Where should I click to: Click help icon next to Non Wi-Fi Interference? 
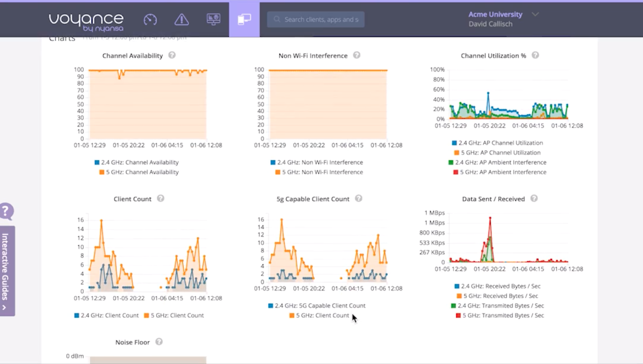(356, 55)
